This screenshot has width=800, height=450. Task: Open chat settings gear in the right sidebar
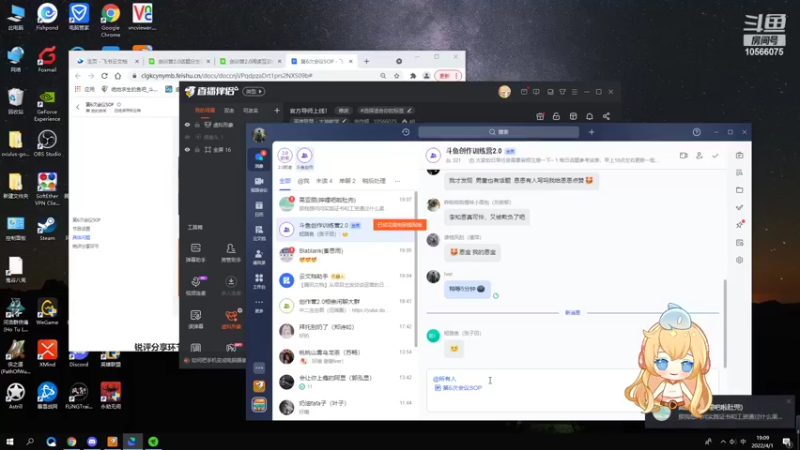coord(739,260)
